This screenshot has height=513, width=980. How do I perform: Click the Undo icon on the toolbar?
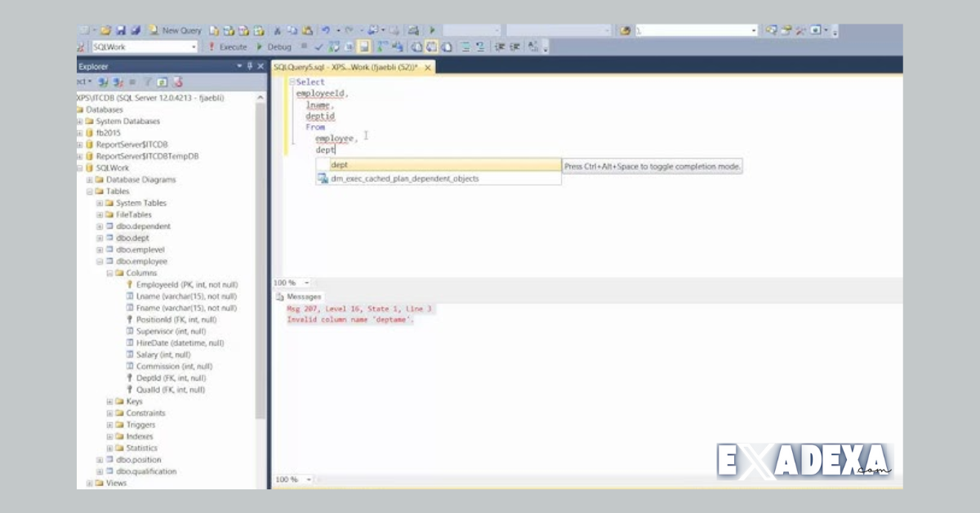326,29
